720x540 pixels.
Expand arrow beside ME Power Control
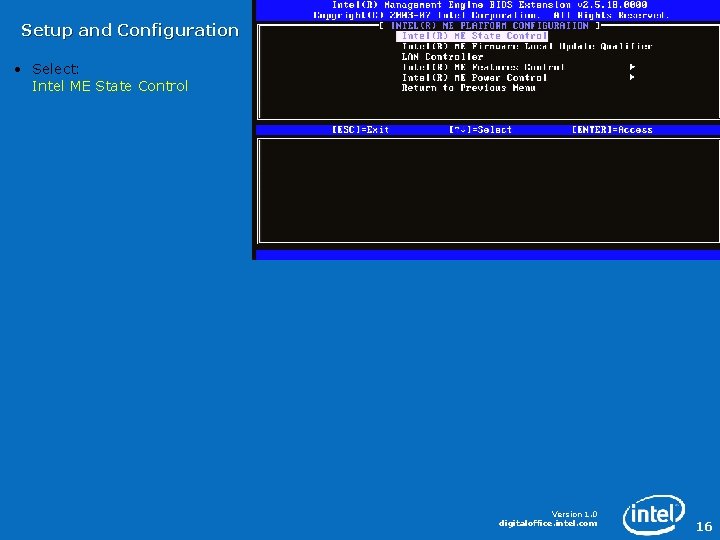(x=632, y=77)
